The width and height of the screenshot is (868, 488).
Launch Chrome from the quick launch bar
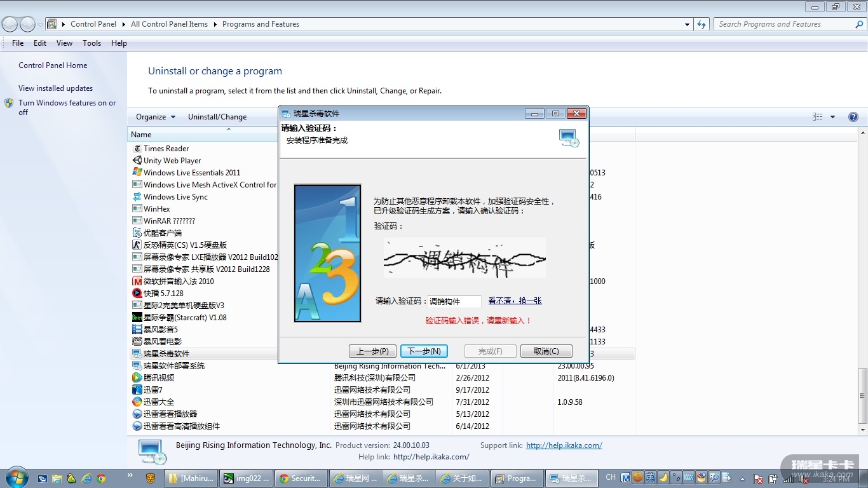(x=101, y=478)
